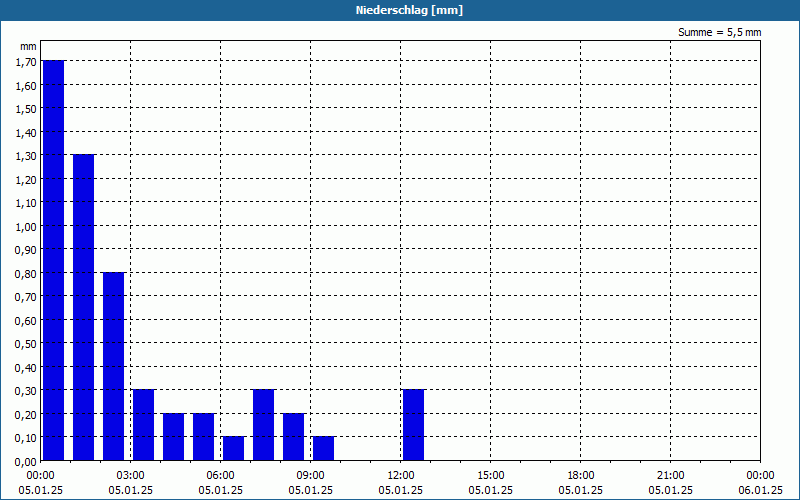The image size is (800, 500).
Task: Click the 0,20 y-axis label
Action: [27, 414]
